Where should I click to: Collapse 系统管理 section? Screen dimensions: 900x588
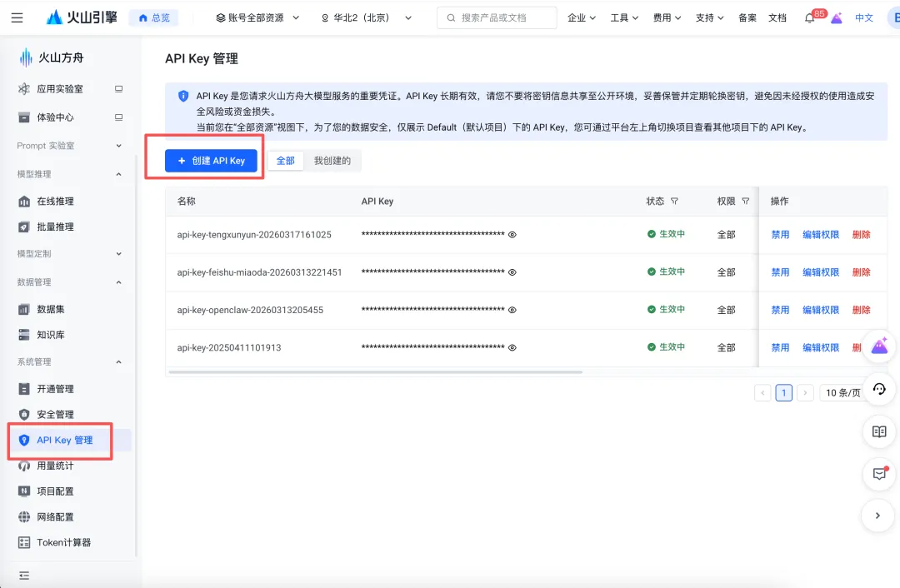70,362
